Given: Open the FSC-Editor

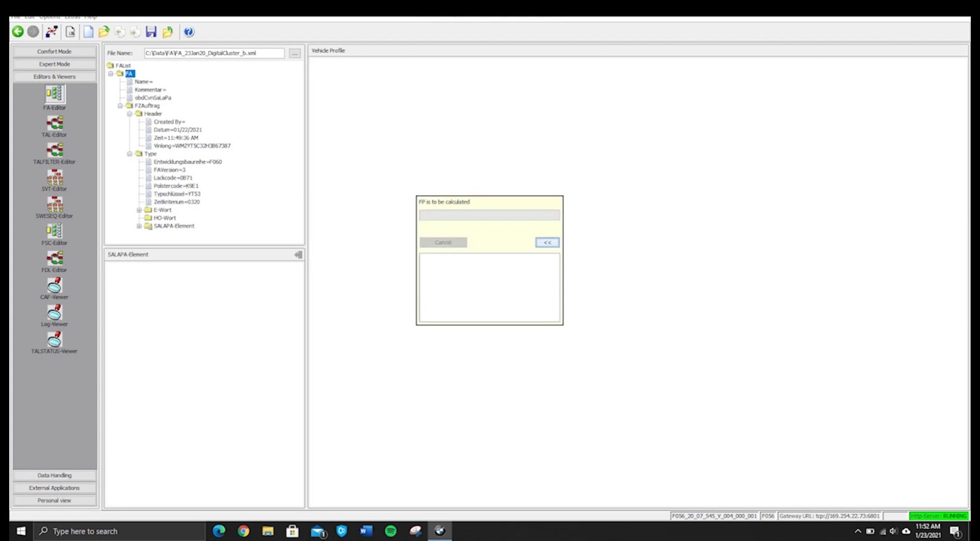Looking at the screenshot, I should pyautogui.click(x=55, y=234).
